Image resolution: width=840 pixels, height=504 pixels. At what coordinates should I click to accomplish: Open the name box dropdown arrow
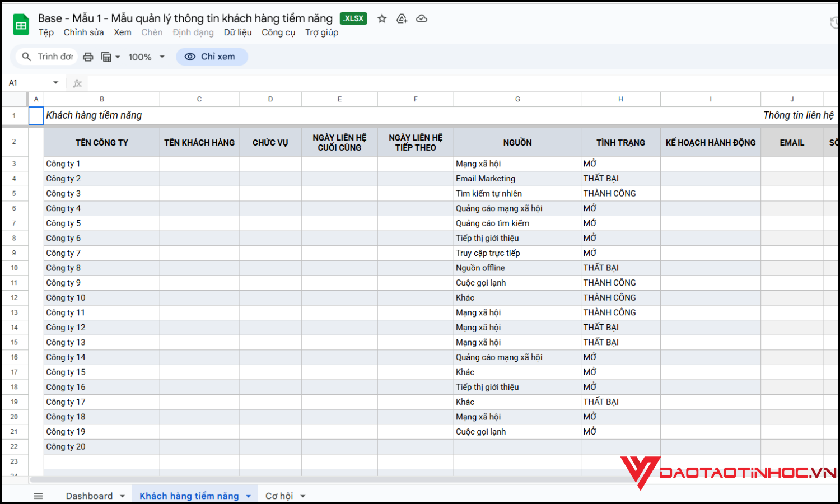pyautogui.click(x=55, y=83)
